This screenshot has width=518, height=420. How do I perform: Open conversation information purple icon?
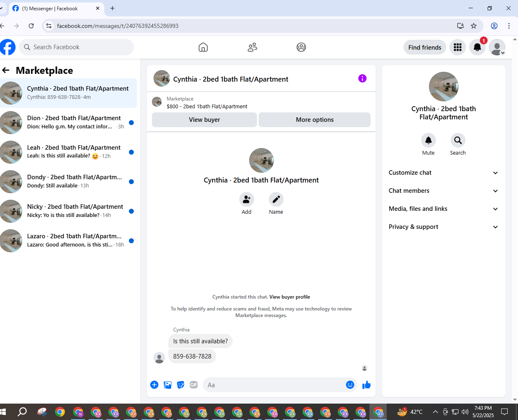362,78
